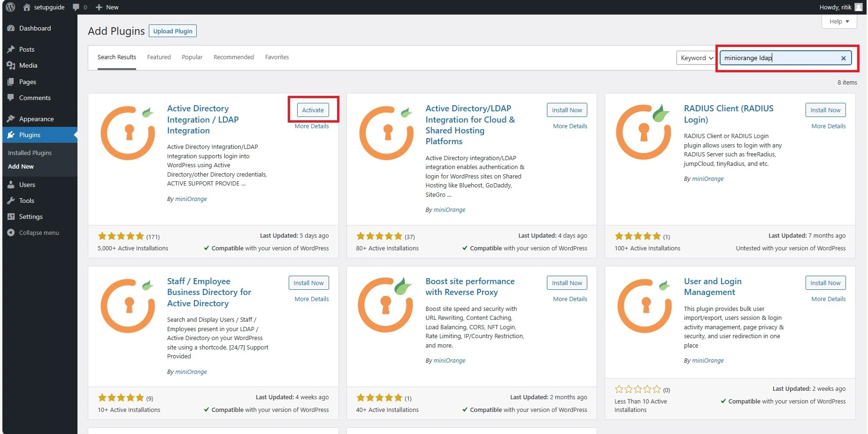Install the Cloud & Shared Hosting LDAP plugin

(567, 110)
